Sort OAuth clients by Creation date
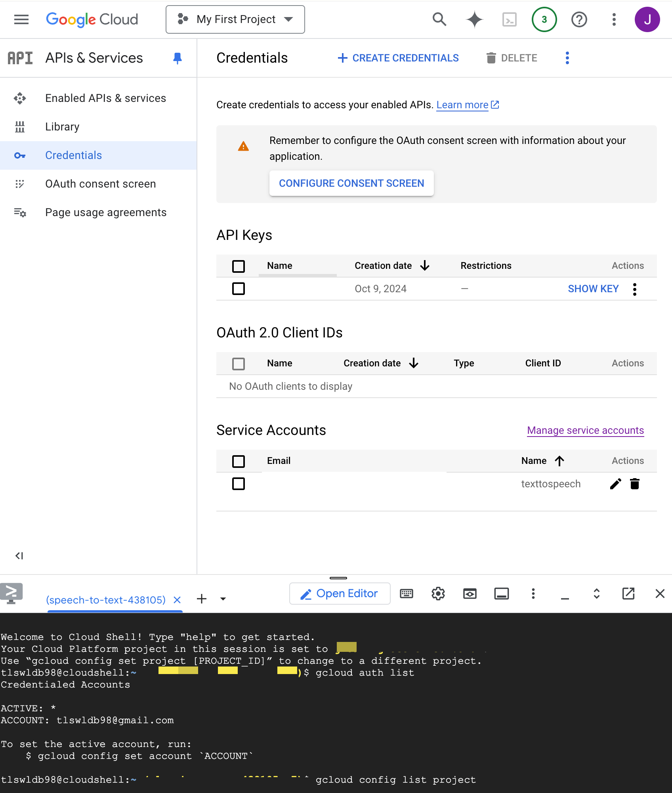 click(381, 363)
